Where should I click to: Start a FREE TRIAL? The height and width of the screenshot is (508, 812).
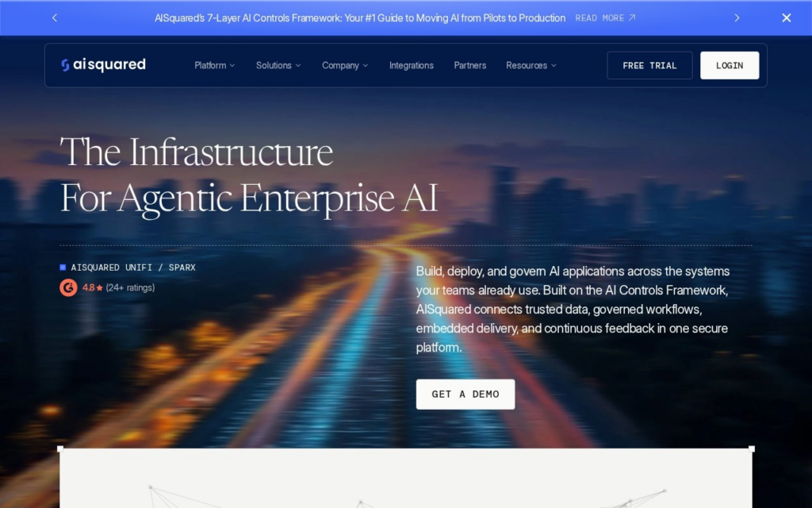(x=649, y=65)
